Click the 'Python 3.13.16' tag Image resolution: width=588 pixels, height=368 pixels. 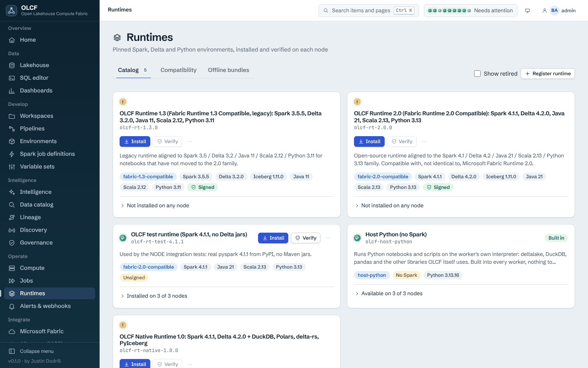[443, 275]
